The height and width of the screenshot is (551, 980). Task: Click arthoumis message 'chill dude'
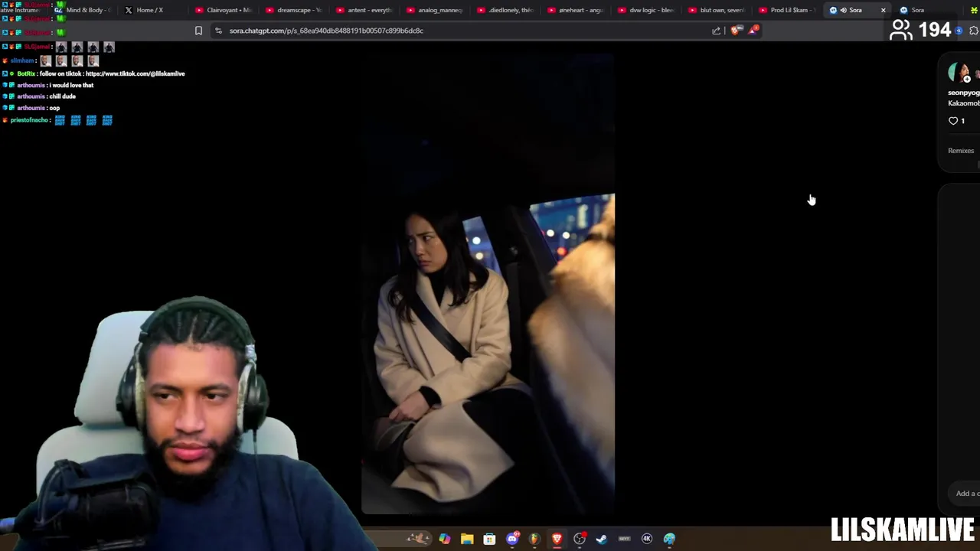(62, 96)
